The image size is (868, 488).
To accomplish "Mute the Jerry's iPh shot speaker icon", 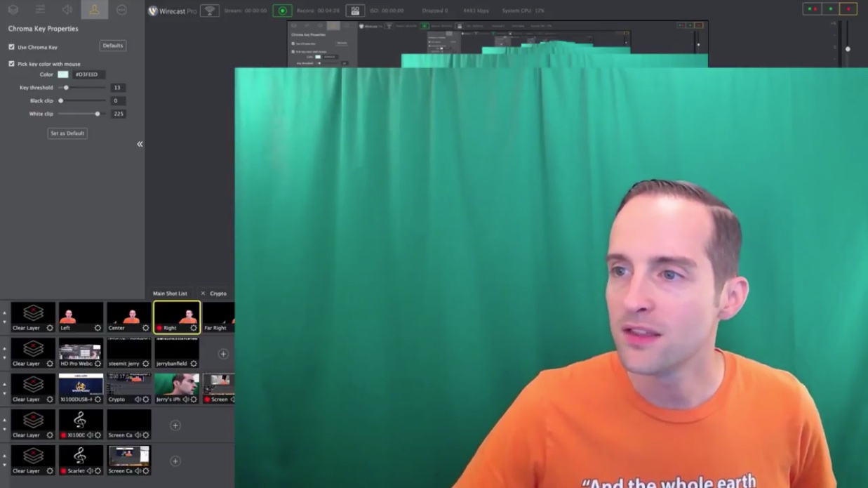I will point(186,400).
